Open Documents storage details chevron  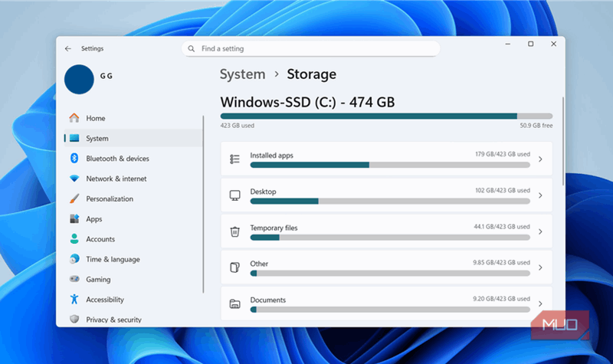(540, 304)
